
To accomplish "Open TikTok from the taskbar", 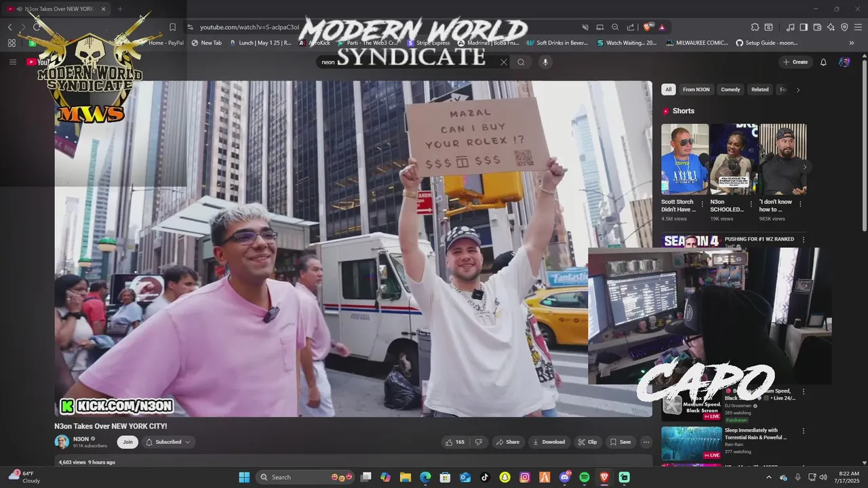I will (x=484, y=477).
